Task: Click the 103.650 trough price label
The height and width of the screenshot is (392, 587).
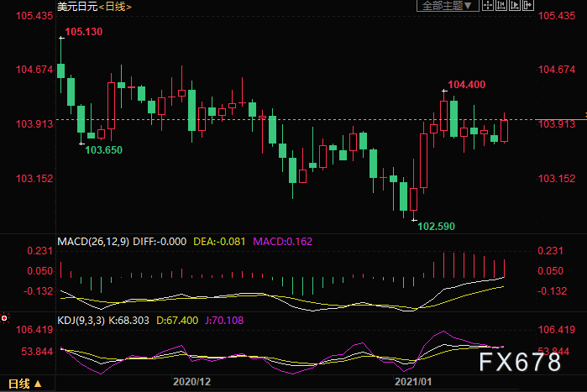Action: (x=105, y=149)
